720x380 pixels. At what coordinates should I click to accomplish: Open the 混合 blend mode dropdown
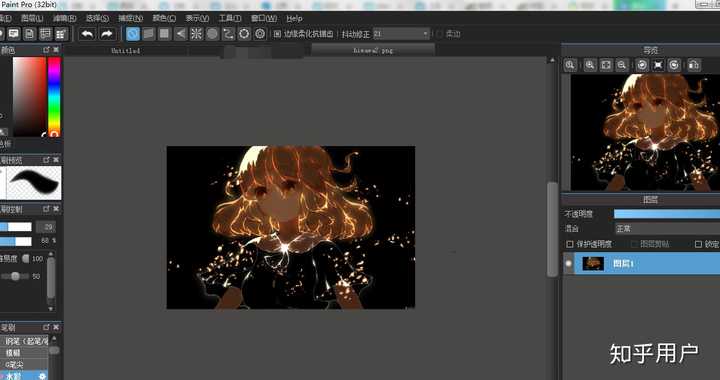pyautogui.click(x=667, y=228)
